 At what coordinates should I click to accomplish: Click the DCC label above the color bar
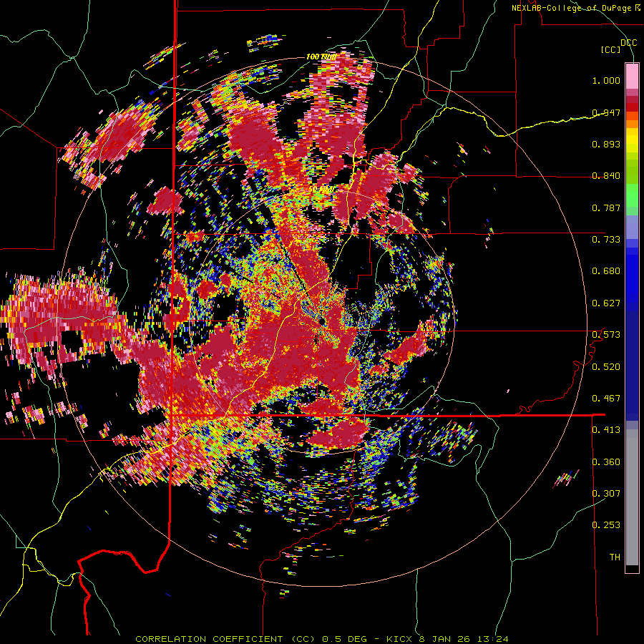(x=629, y=43)
